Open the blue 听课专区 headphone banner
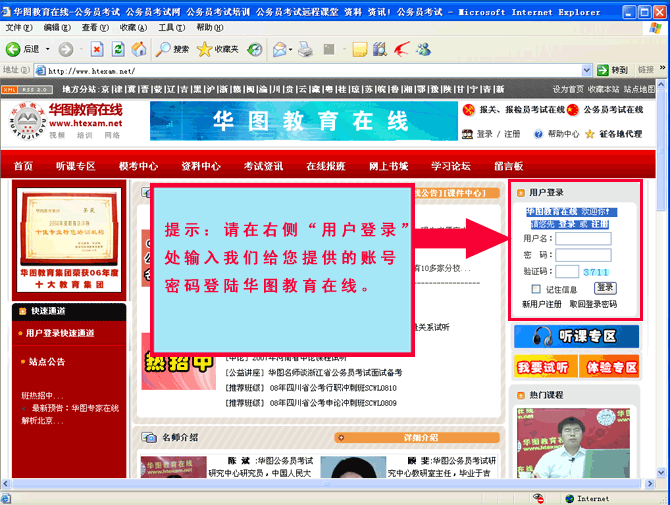The height and width of the screenshot is (505, 670). (576, 337)
